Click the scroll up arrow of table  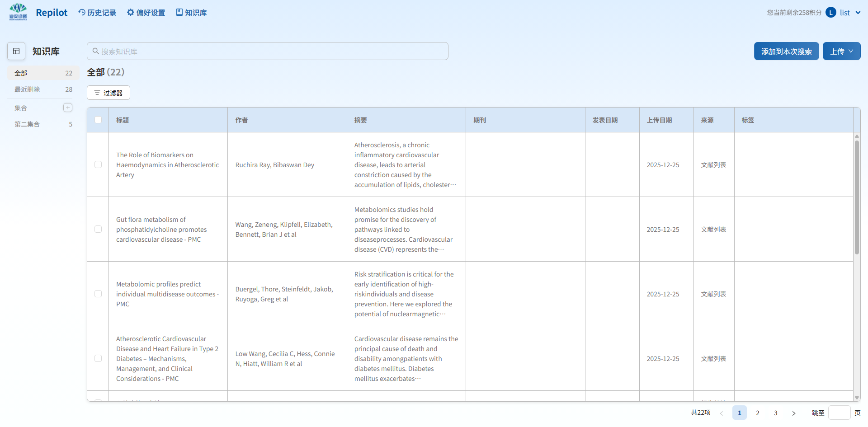pos(857,136)
